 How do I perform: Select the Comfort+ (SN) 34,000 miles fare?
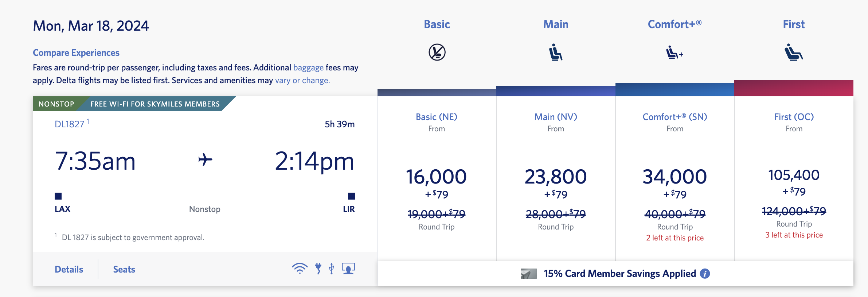pyautogui.click(x=675, y=177)
